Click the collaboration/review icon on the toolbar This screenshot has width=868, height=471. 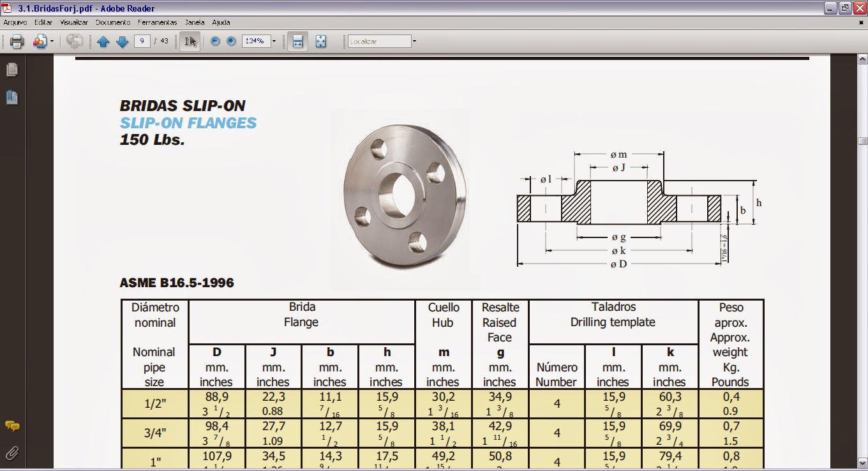tap(75, 41)
